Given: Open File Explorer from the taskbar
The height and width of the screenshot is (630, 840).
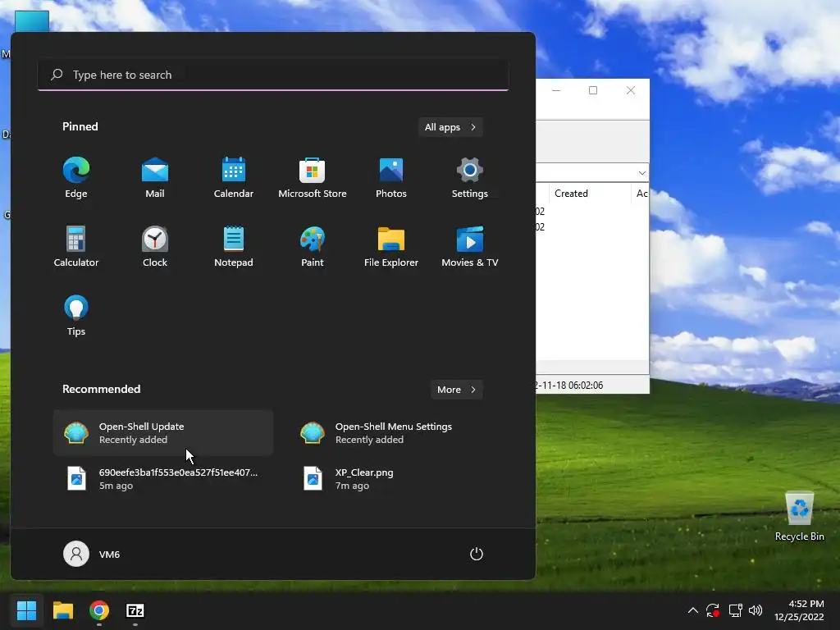Looking at the screenshot, I should pos(62,610).
